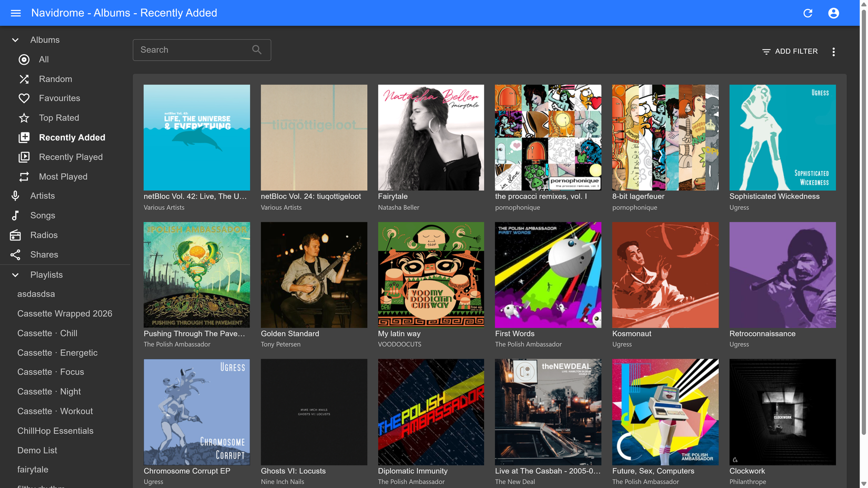Image resolution: width=868 pixels, height=488 pixels.
Task: Click the ADD FILTER button
Action: coord(790,52)
